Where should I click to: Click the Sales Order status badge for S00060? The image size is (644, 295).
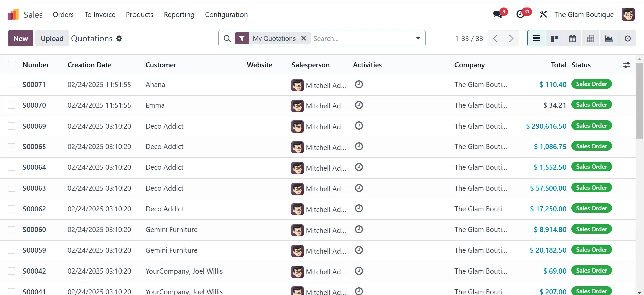(592, 229)
